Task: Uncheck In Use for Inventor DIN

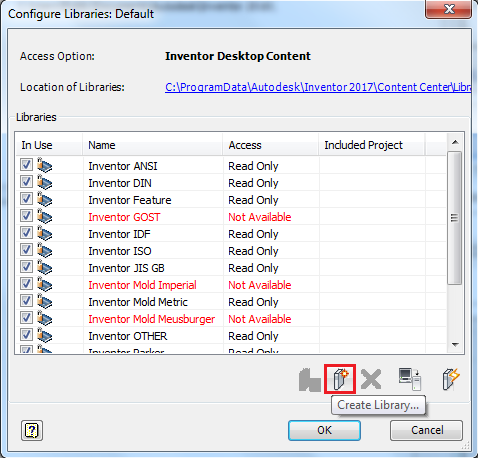Action: point(26,181)
